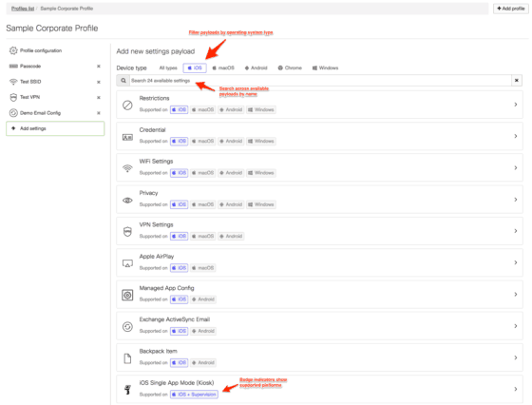The width and height of the screenshot is (532, 405).
Task: Expand the iOS Single App Mode chevron
Action: (x=515, y=389)
